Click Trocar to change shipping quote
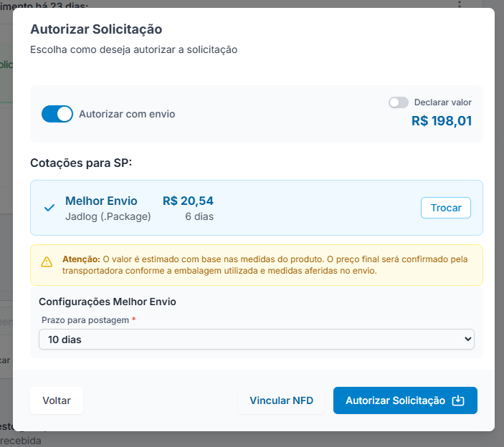504x447 pixels. click(446, 208)
